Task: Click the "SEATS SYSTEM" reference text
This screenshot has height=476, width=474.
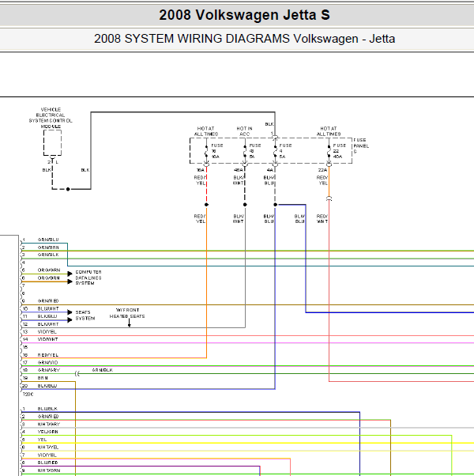Action: [x=85, y=315]
